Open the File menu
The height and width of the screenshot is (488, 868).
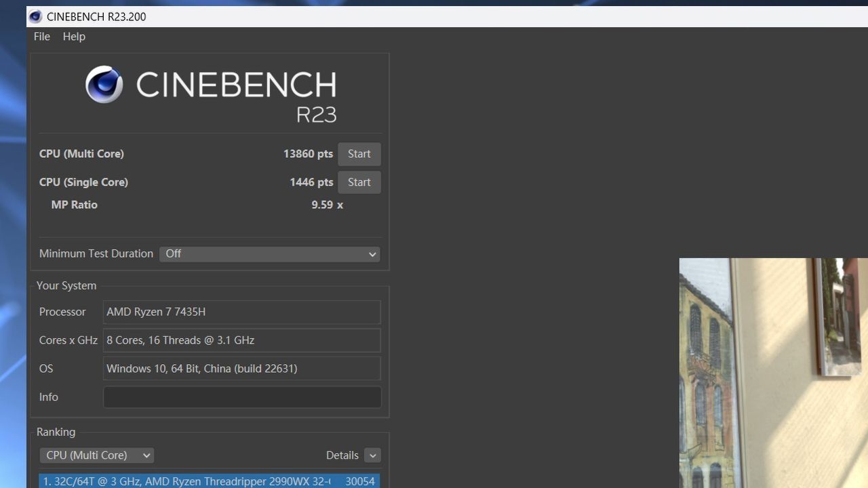pos(42,37)
